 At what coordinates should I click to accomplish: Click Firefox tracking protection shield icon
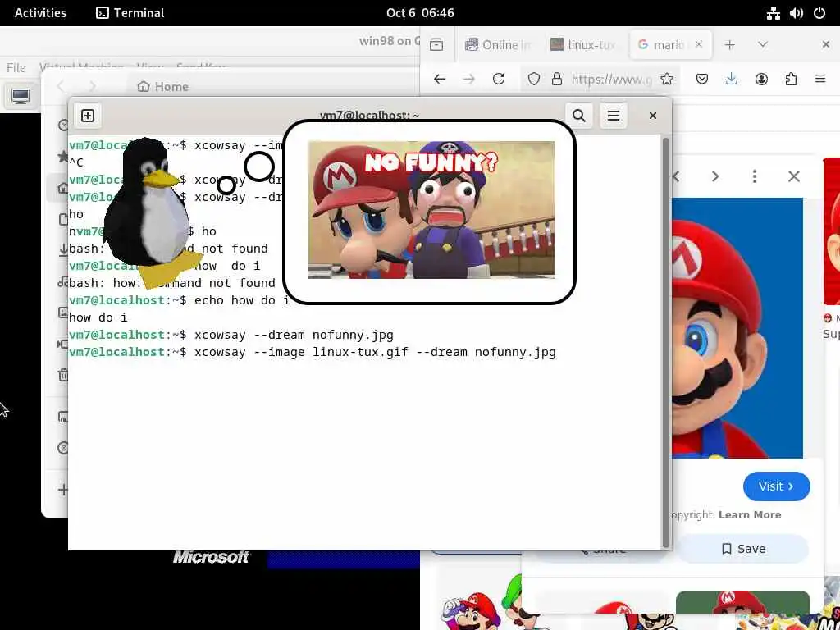click(533, 80)
